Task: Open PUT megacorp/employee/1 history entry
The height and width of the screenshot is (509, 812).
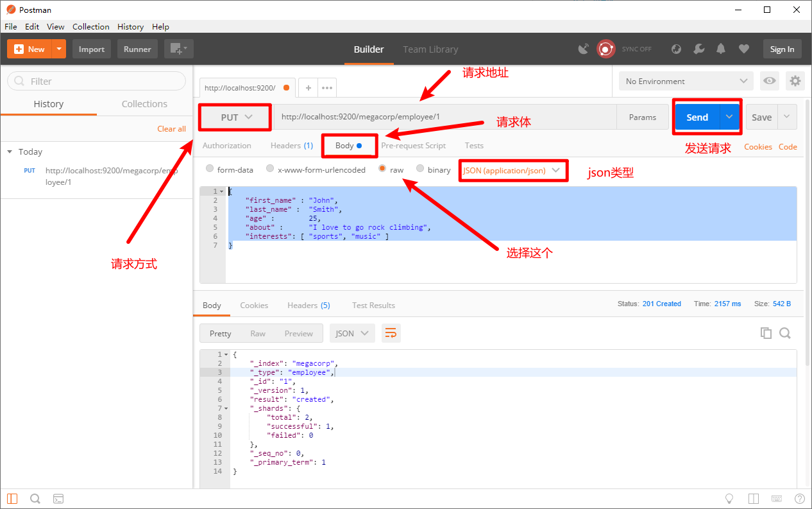Action: (x=96, y=177)
